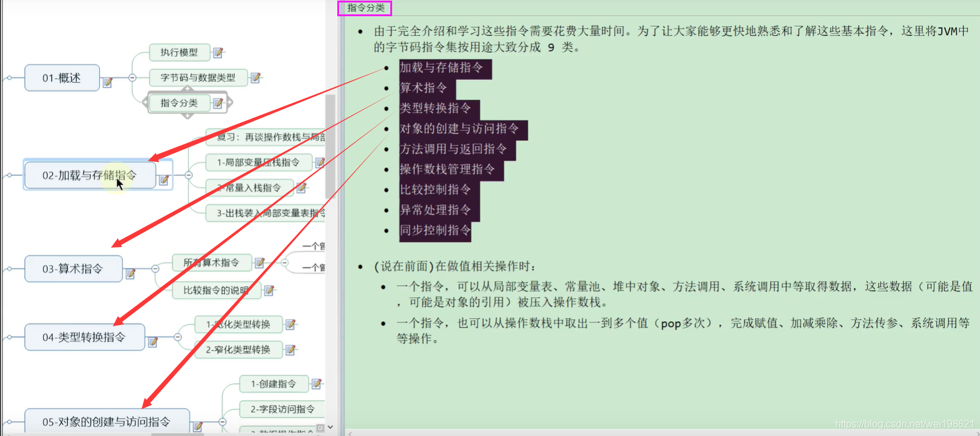Collapse the 01-概述 branch
The width and height of the screenshot is (980, 436).
[x=132, y=77]
